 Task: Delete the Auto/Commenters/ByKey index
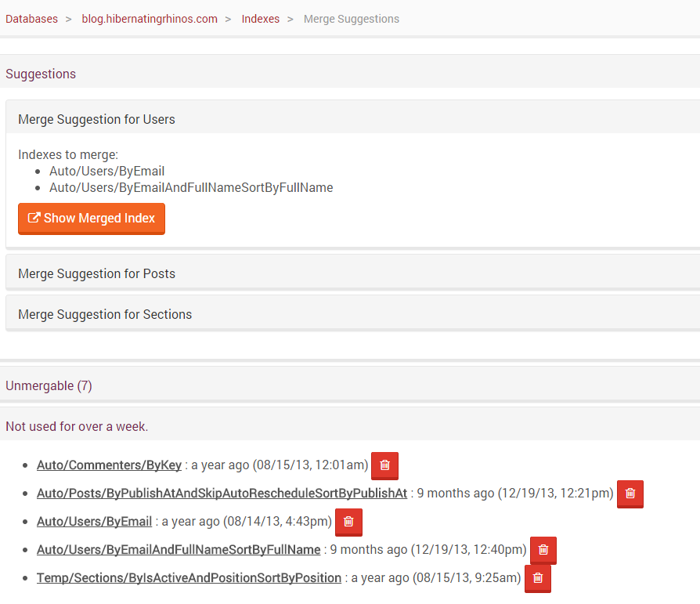[x=384, y=465]
